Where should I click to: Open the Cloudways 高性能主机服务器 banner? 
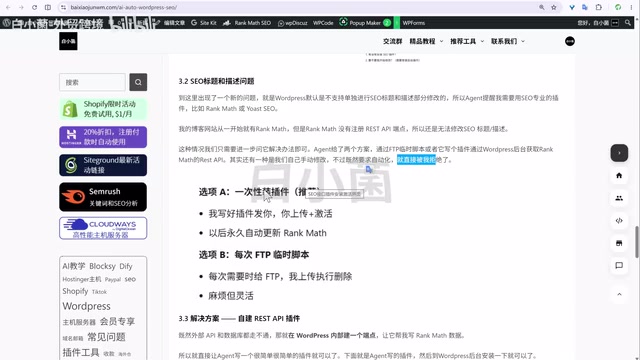coord(103,228)
